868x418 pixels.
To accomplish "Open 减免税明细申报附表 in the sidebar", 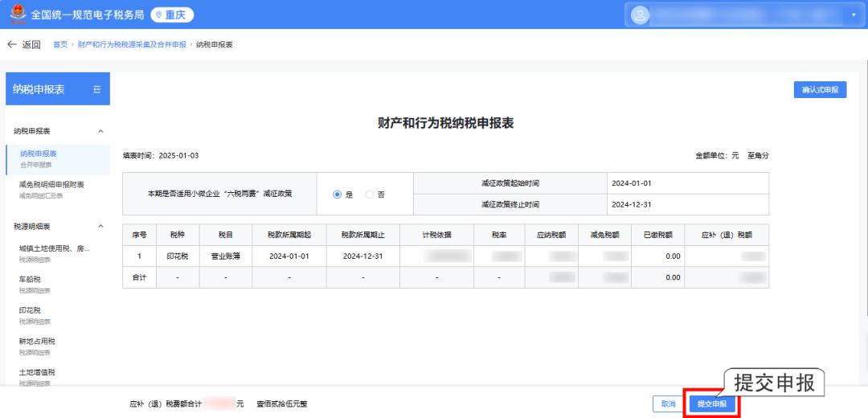I will click(51, 184).
